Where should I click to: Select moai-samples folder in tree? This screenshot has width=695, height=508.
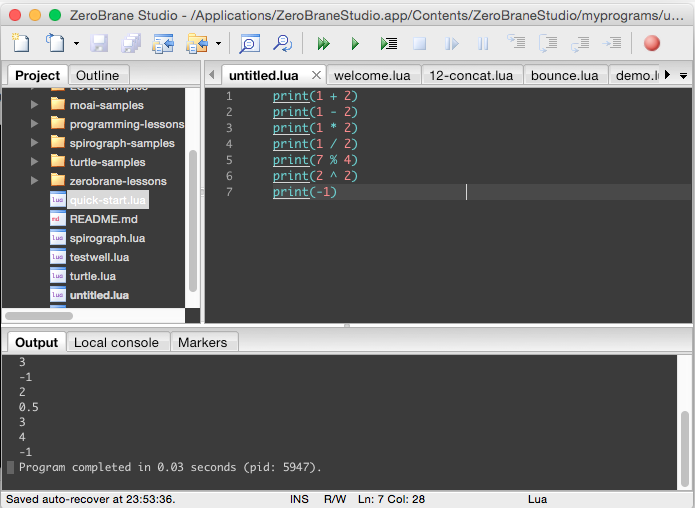click(106, 105)
